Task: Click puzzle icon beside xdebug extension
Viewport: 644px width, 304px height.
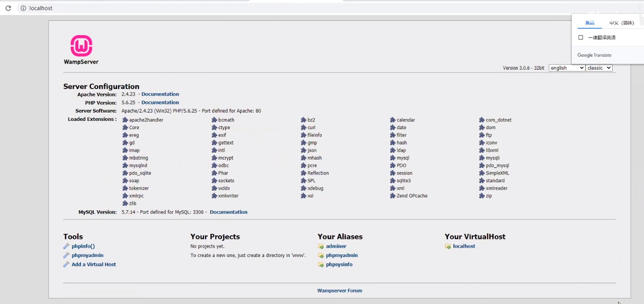Action: pos(304,189)
